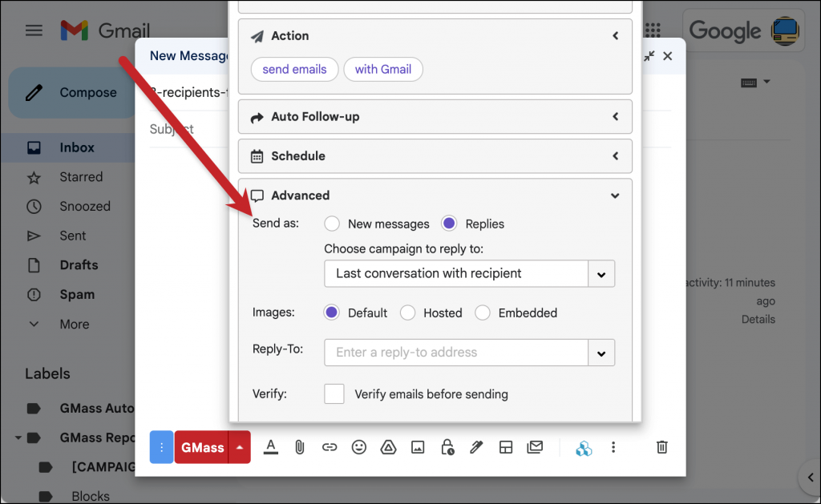This screenshot has width=821, height=504.
Task: Open text formatting options icon
Action: pyautogui.click(x=271, y=447)
